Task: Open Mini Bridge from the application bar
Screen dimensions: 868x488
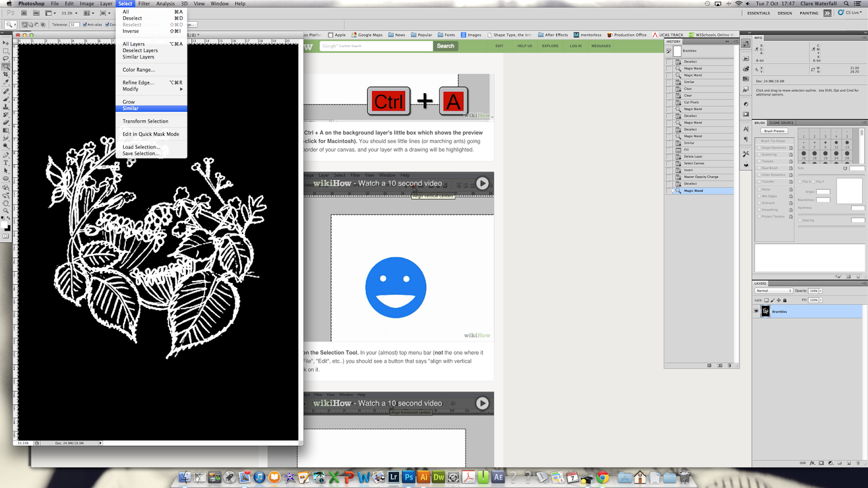Action: [x=36, y=13]
